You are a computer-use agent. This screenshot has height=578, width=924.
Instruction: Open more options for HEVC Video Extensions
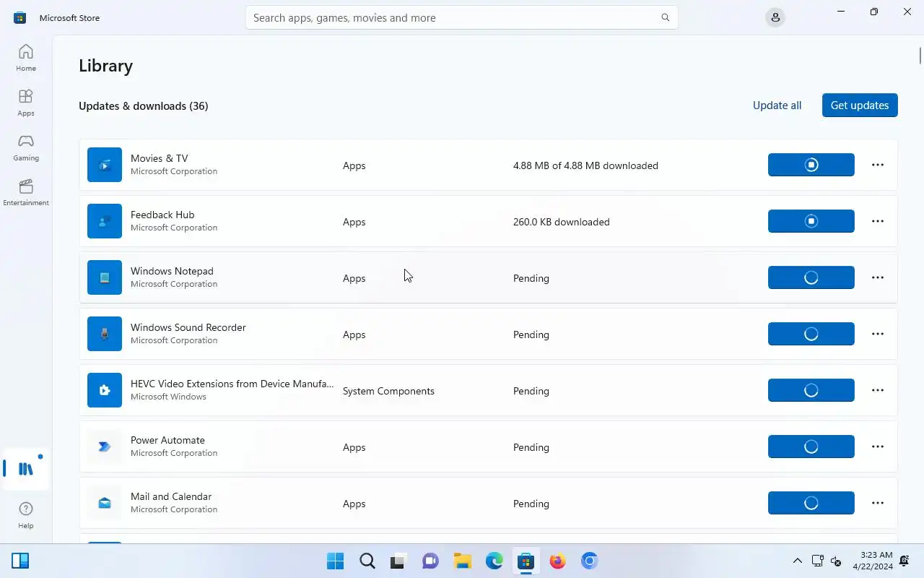pos(878,390)
